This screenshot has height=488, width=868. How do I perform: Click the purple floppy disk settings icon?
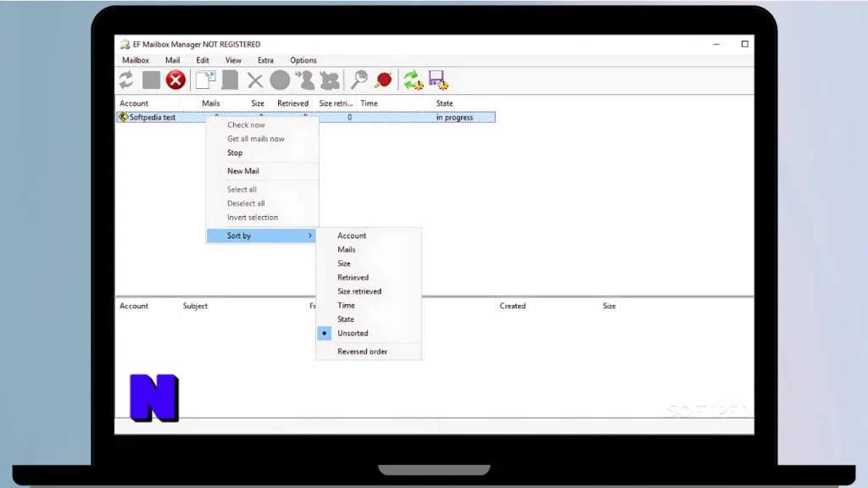[x=438, y=80]
